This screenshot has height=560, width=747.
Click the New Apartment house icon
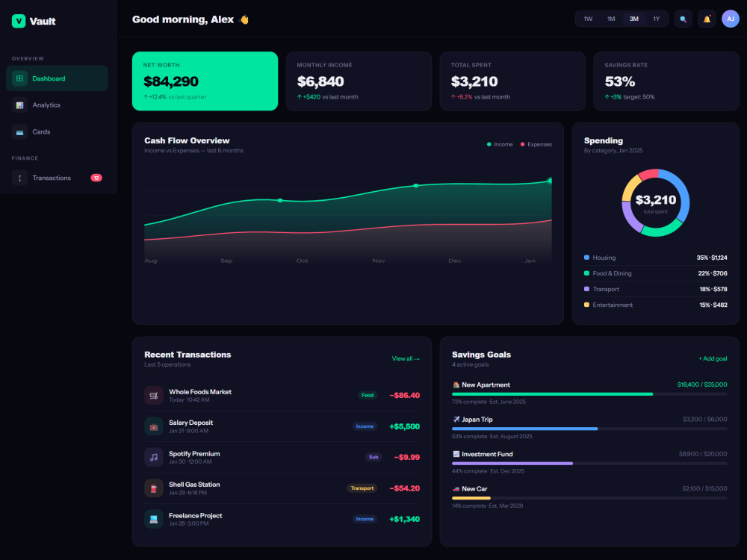(x=456, y=385)
